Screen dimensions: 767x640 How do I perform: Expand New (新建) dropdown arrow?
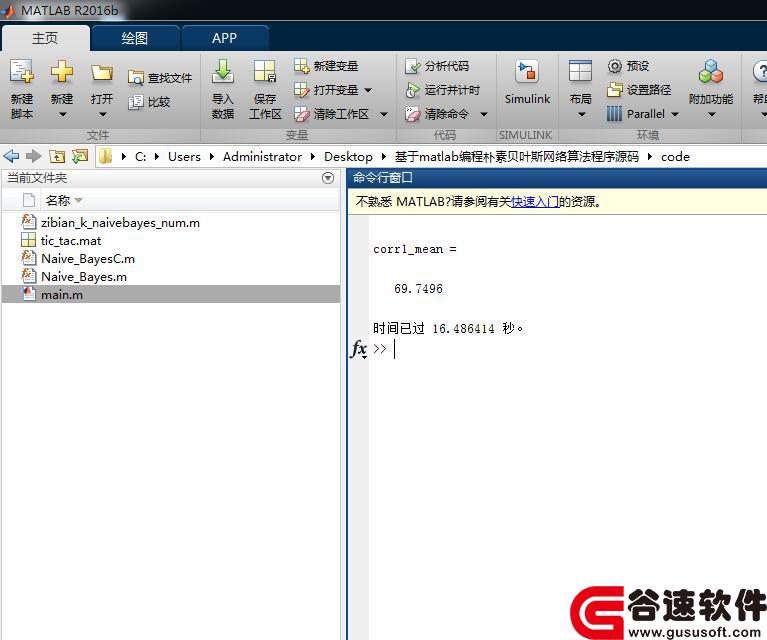pos(62,114)
